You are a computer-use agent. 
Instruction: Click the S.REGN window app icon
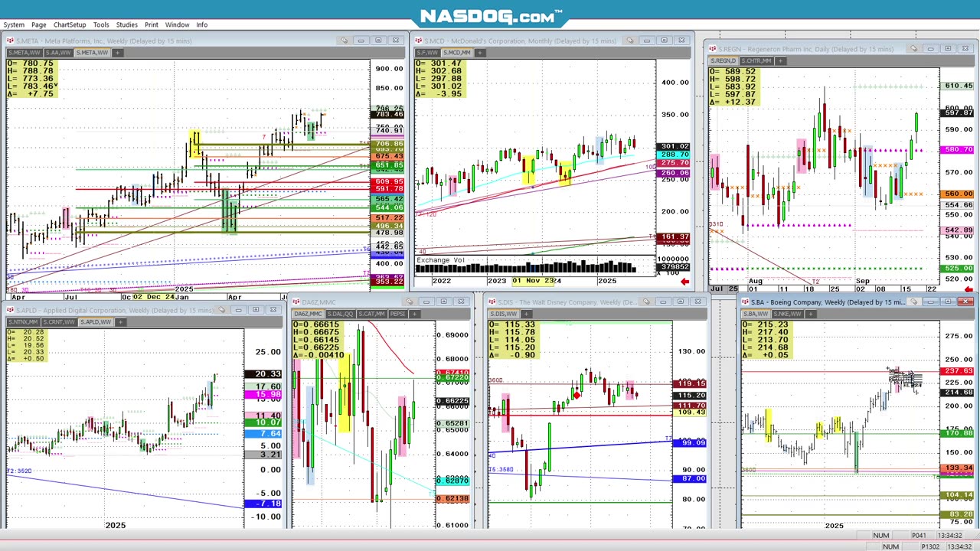[x=713, y=49]
